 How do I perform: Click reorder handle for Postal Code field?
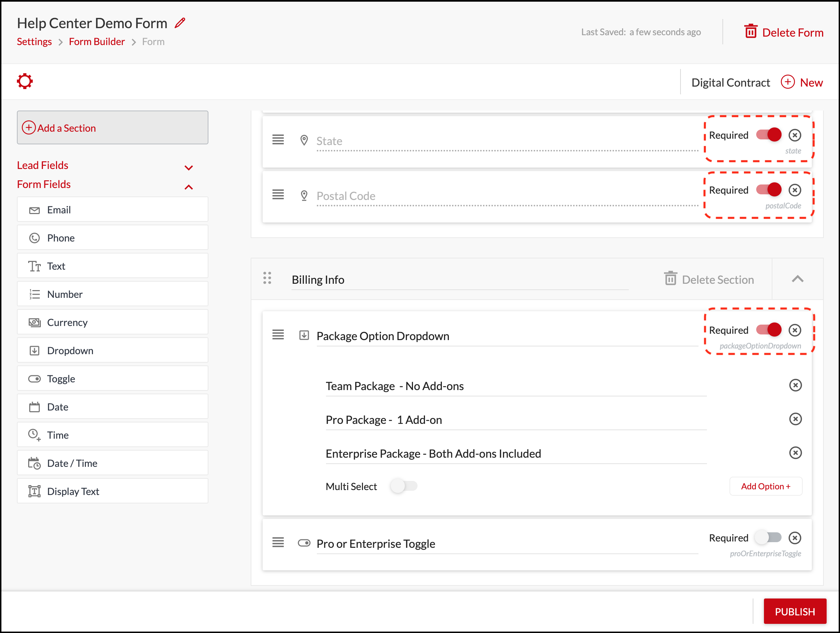pos(278,195)
